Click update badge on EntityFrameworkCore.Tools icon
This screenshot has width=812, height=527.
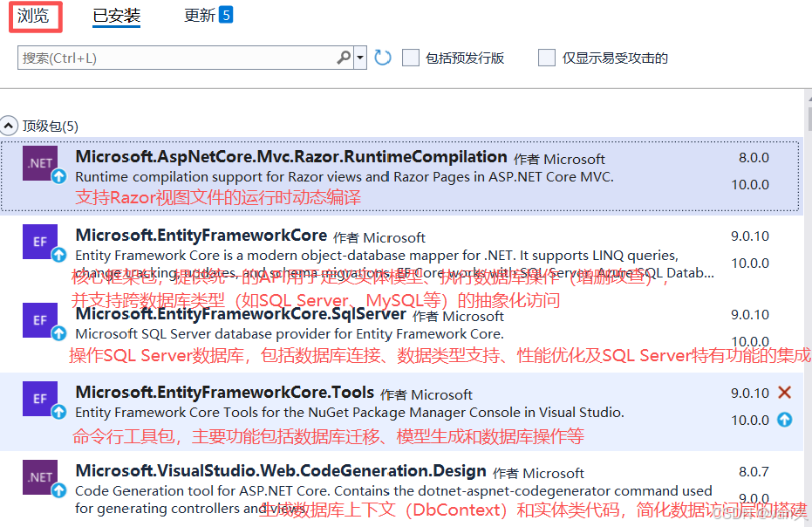click(59, 412)
